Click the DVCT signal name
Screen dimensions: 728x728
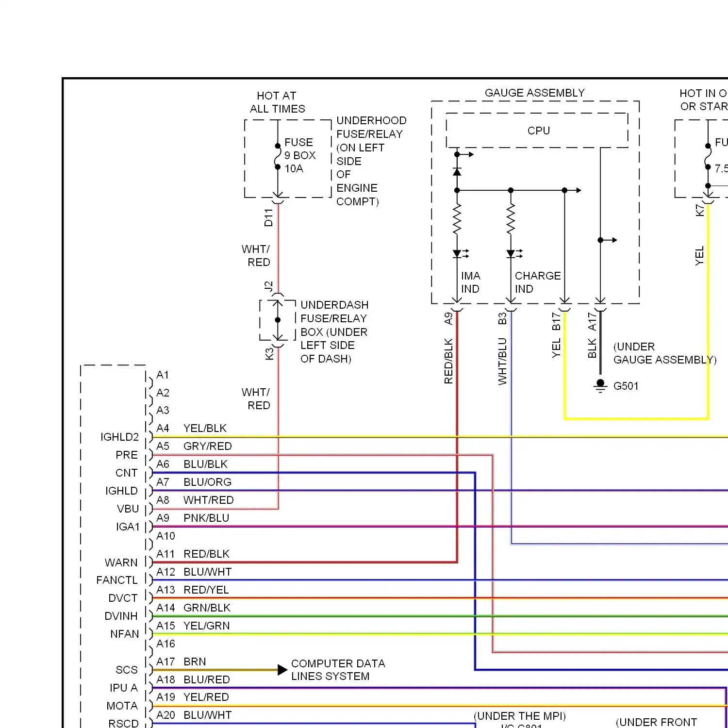click(123, 598)
